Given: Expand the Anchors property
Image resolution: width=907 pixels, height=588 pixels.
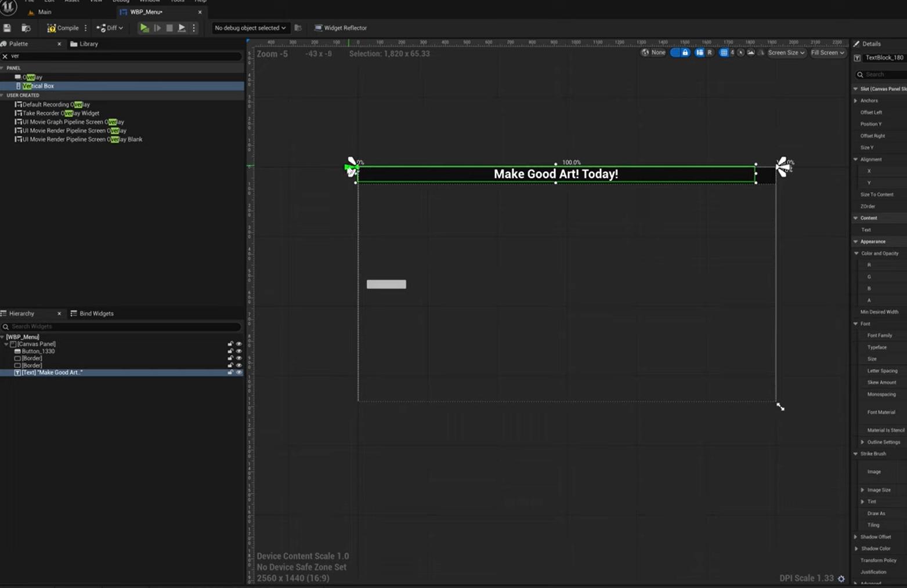Looking at the screenshot, I should (x=856, y=101).
